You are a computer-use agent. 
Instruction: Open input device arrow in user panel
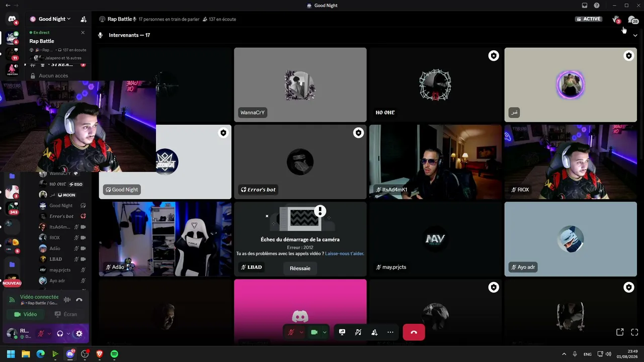pyautogui.click(x=49, y=333)
